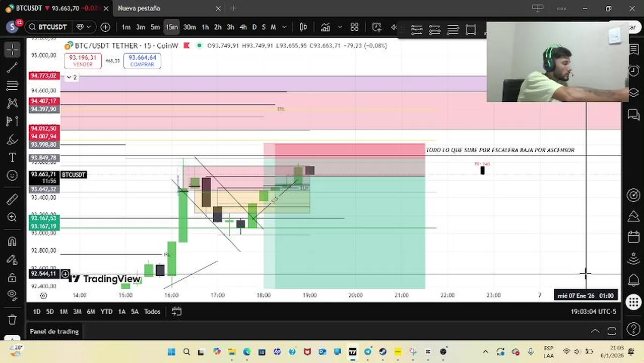Click the BTCUSDT symbol search field
Image resolution: width=644 pixels, height=363 pixels.
[x=49, y=27]
